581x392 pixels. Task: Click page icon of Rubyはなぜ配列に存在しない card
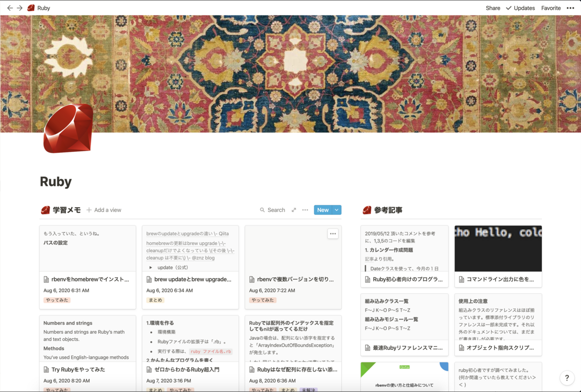[x=252, y=369]
